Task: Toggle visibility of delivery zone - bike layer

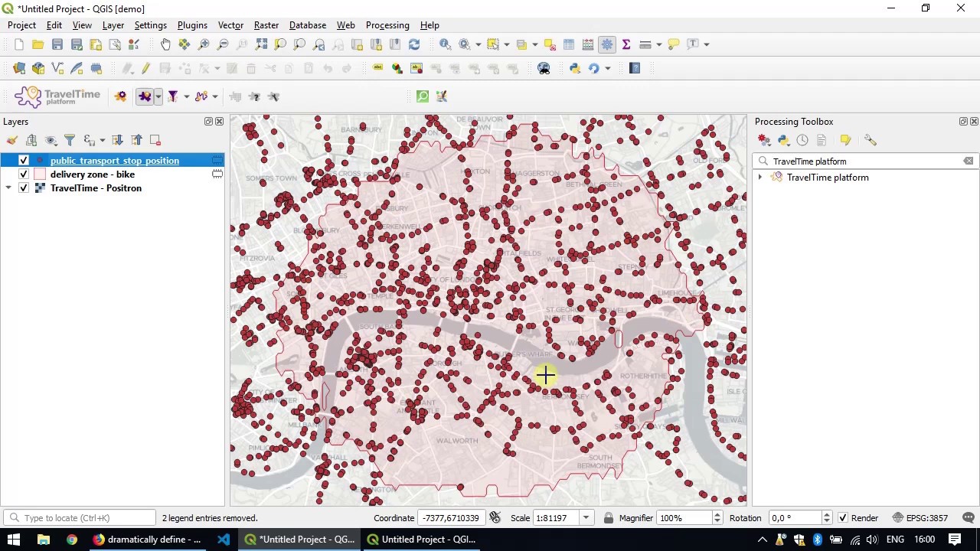Action: 24,174
